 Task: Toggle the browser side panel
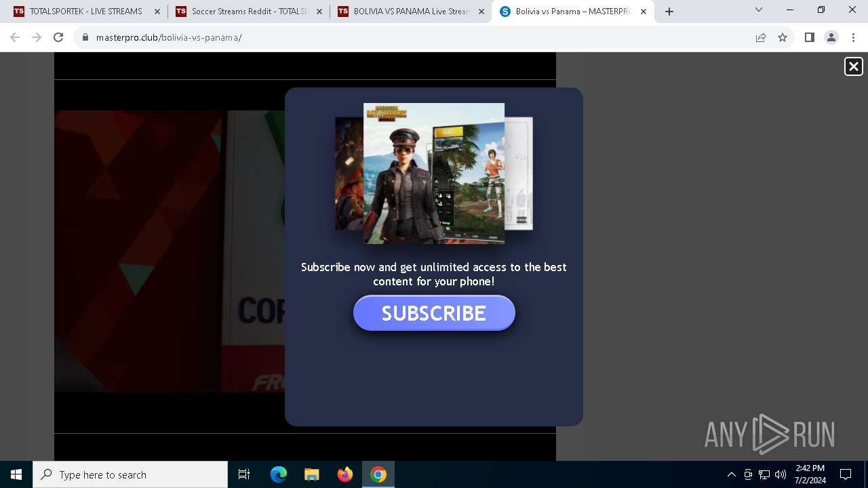pyautogui.click(x=810, y=37)
